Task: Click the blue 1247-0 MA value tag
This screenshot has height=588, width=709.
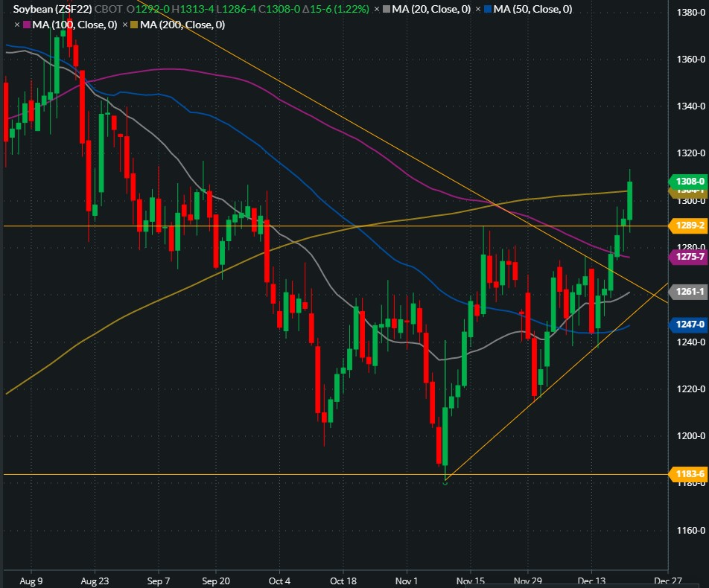Action: pyautogui.click(x=688, y=325)
